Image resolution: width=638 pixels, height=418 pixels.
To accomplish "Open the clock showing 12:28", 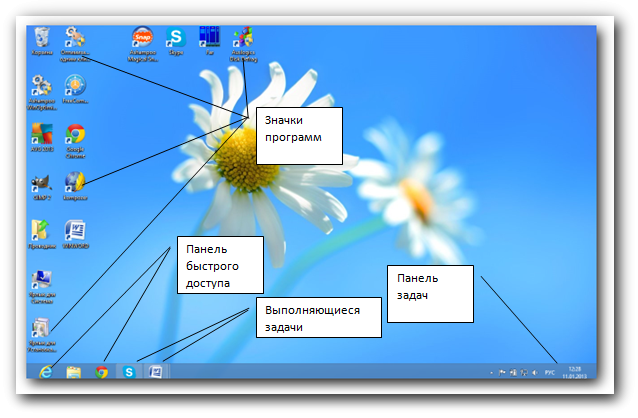I will pos(575,372).
